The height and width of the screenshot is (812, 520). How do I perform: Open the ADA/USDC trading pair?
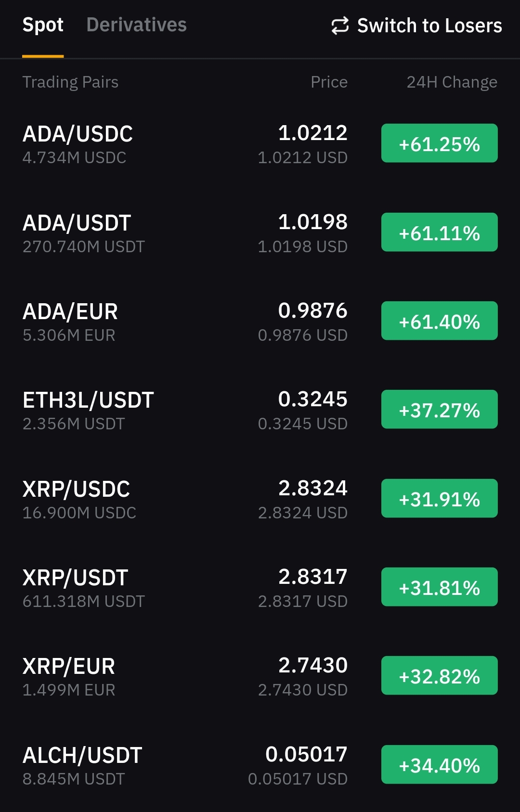[78, 134]
